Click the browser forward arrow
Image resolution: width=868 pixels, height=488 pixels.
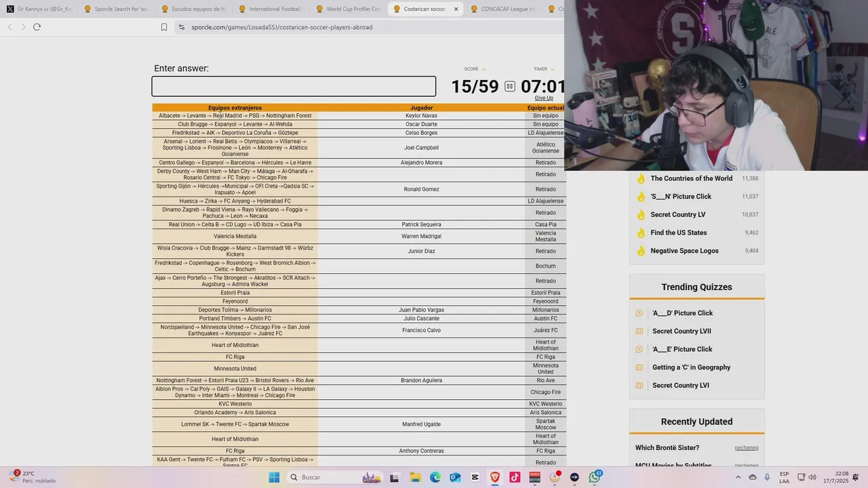pyautogui.click(x=23, y=27)
